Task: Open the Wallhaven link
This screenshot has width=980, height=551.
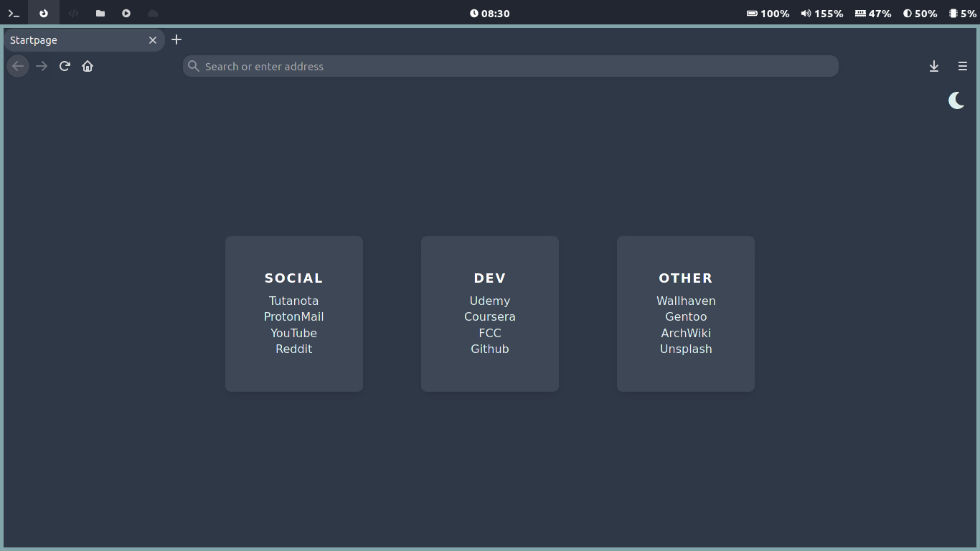Action: pos(686,301)
